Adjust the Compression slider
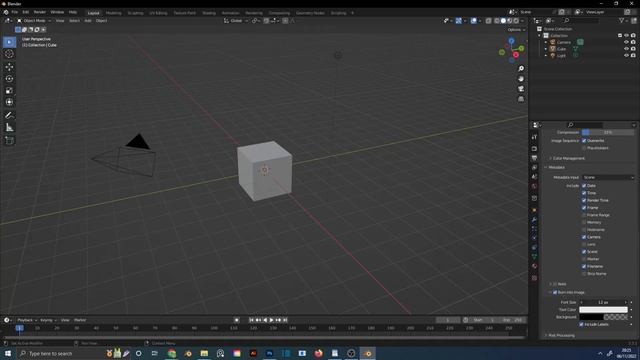This screenshot has height=360, width=640. [608, 132]
